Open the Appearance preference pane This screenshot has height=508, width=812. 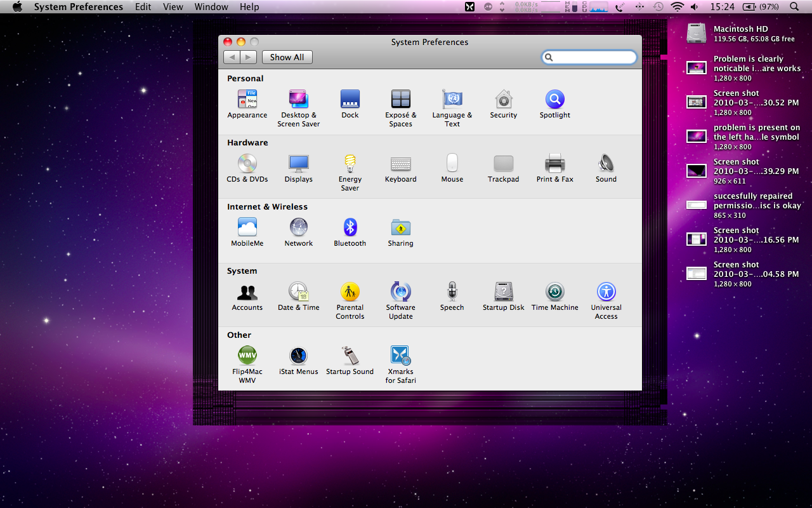[247, 104]
